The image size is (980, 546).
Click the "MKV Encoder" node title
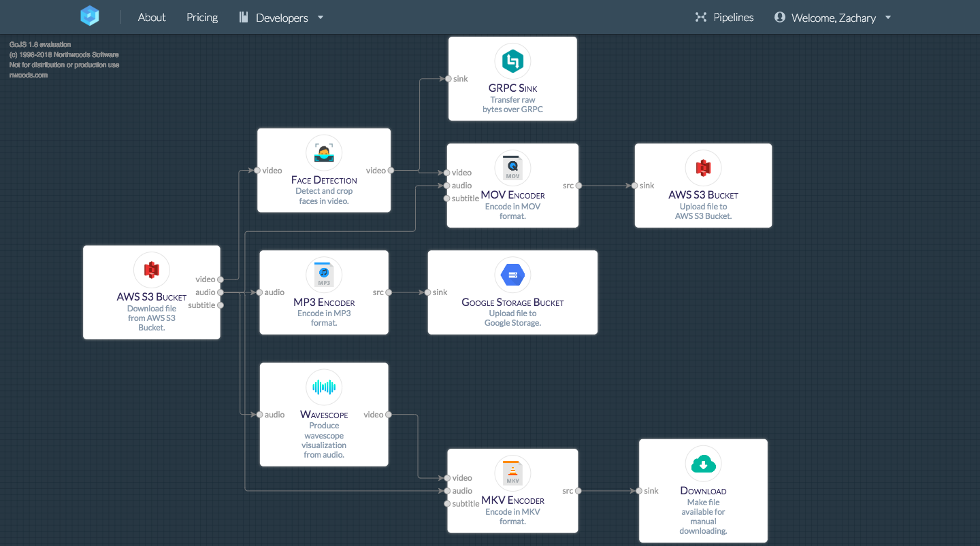[512, 500]
